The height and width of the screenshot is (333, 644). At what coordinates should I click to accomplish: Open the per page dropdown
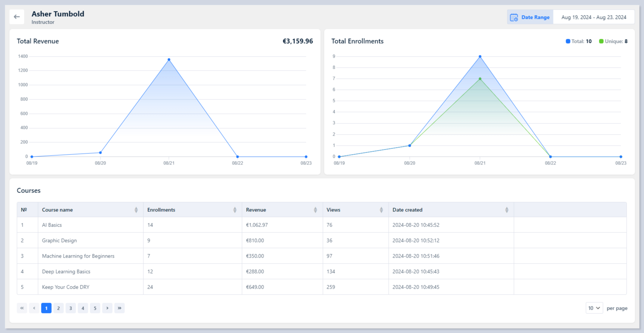594,308
